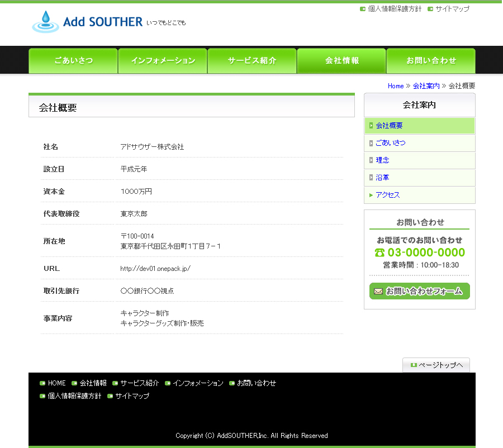The width and height of the screenshot is (503, 448).
Task: Click the green bullet icon beside サイトマップ in header
Action: click(430, 9)
